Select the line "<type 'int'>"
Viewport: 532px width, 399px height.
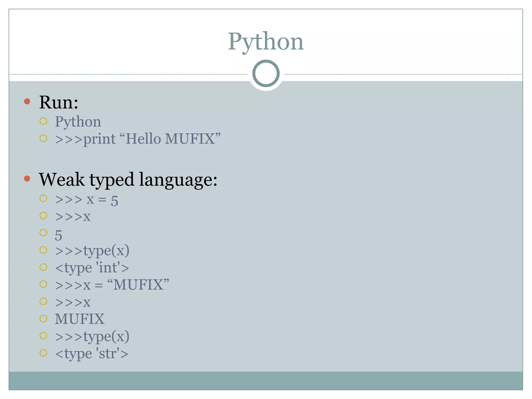[92, 268]
